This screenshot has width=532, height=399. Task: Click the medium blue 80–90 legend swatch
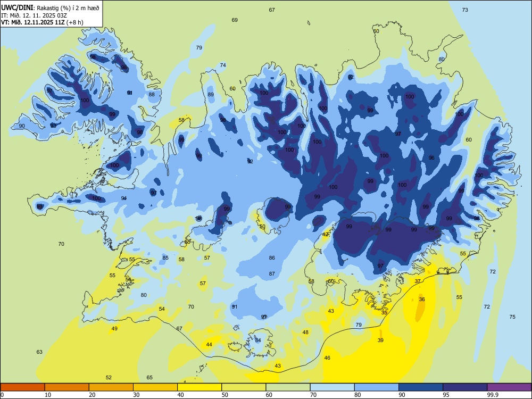pos(377,387)
